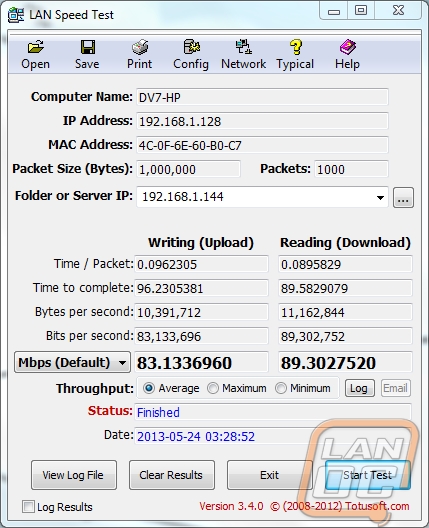429x528 pixels.
Task: Open the Network view
Action: click(243, 55)
